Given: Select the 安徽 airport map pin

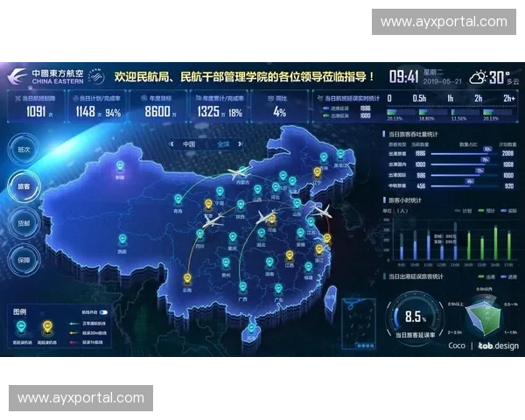Looking at the screenshot, I should (x=300, y=234).
